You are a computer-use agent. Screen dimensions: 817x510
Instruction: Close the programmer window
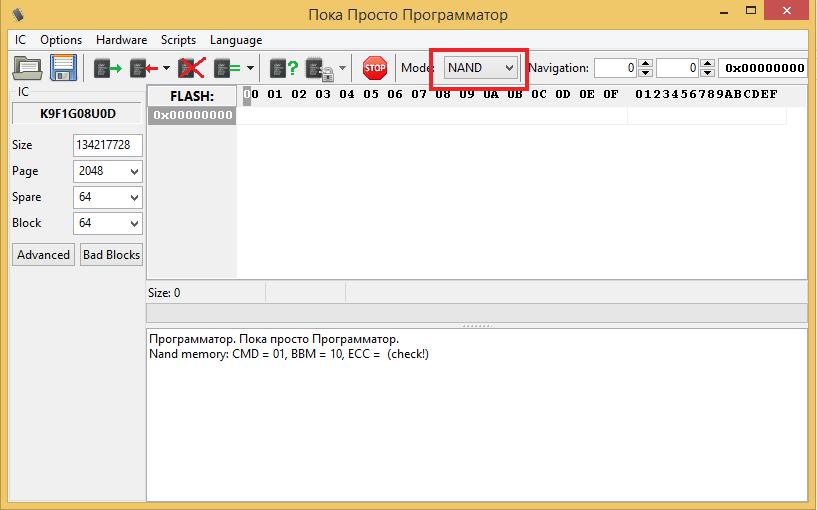pos(786,10)
